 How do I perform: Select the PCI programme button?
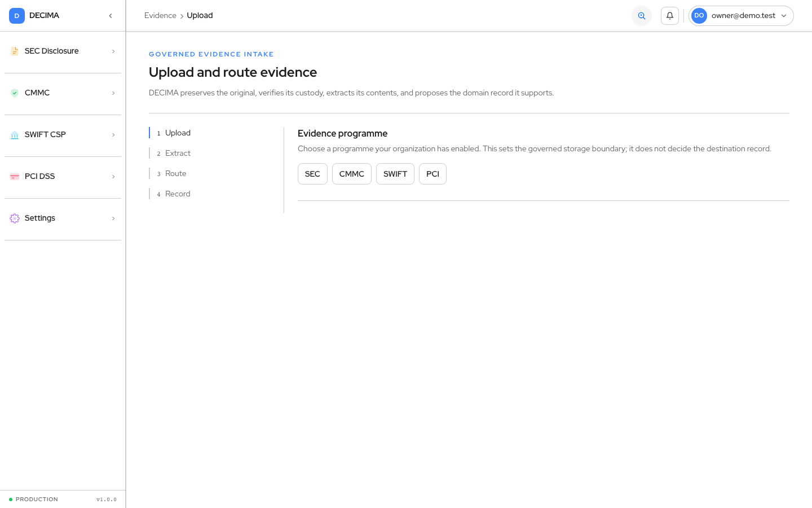[x=433, y=174]
